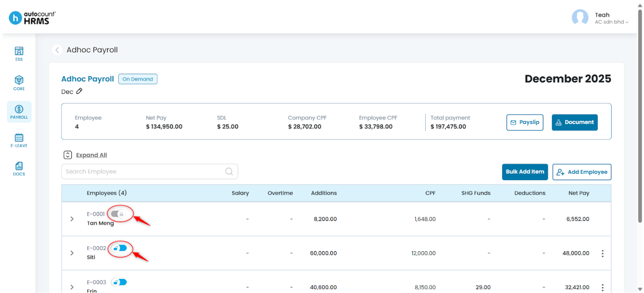
Task: Open the DOCS module in sidebar
Action: (x=19, y=169)
